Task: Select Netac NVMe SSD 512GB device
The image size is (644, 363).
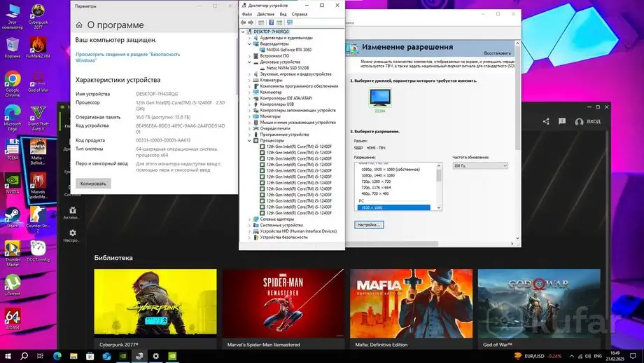Action: 288,68
